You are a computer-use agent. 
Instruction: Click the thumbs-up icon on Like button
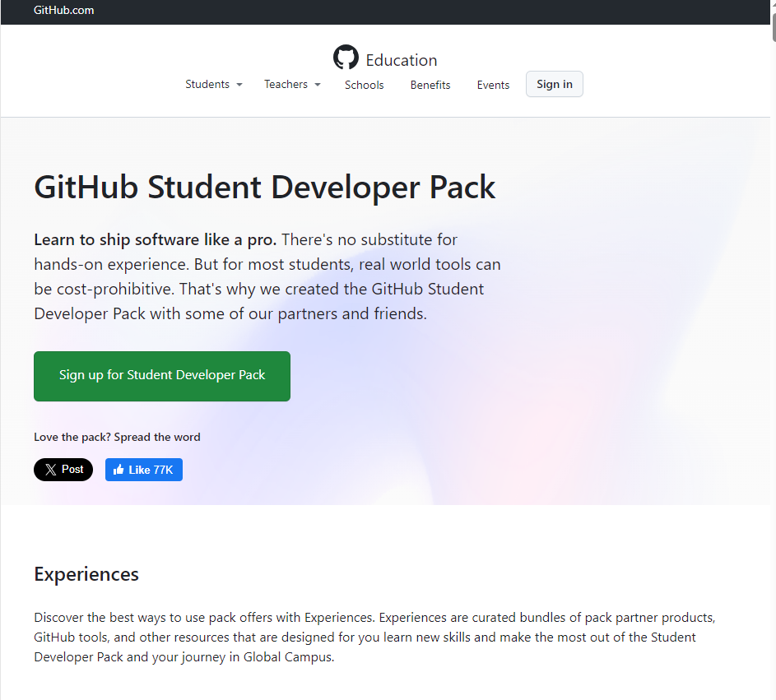coord(118,470)
